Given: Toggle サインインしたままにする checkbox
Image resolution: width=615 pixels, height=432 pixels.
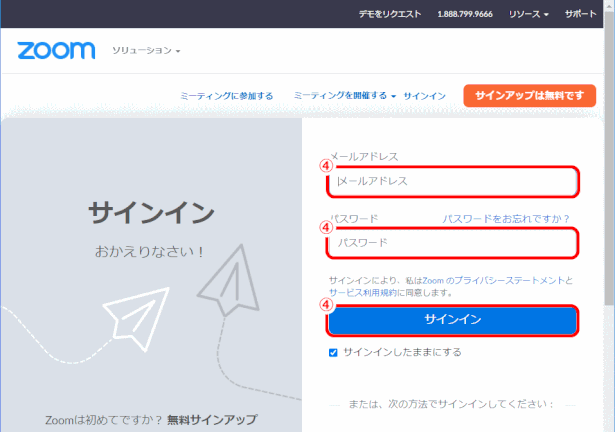Looking at the screenshot, I should click(333, 352).
